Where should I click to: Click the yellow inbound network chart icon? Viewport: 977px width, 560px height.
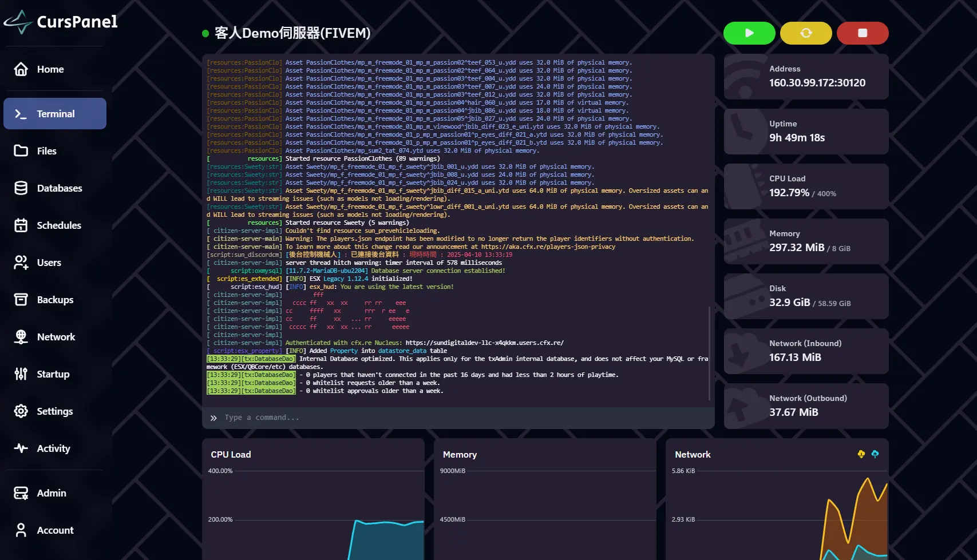861,454
